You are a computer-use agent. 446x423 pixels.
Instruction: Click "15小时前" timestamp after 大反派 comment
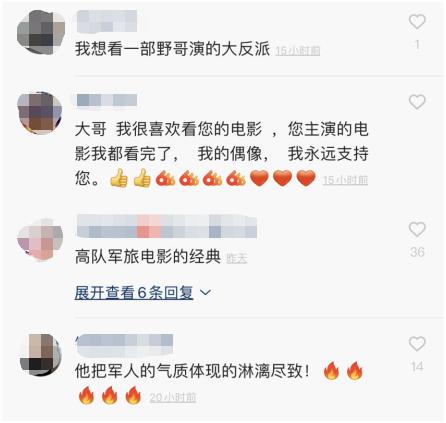(298, 51)
